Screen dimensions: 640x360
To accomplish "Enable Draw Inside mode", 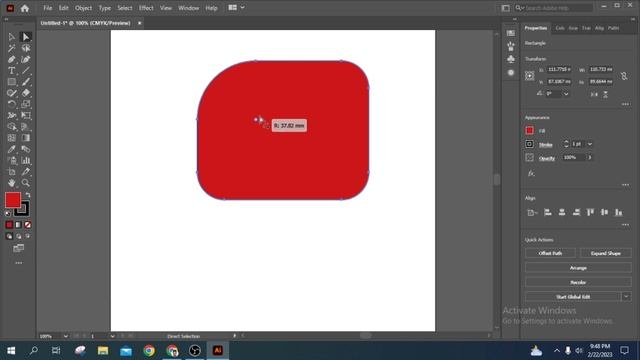I will point(28,236).
